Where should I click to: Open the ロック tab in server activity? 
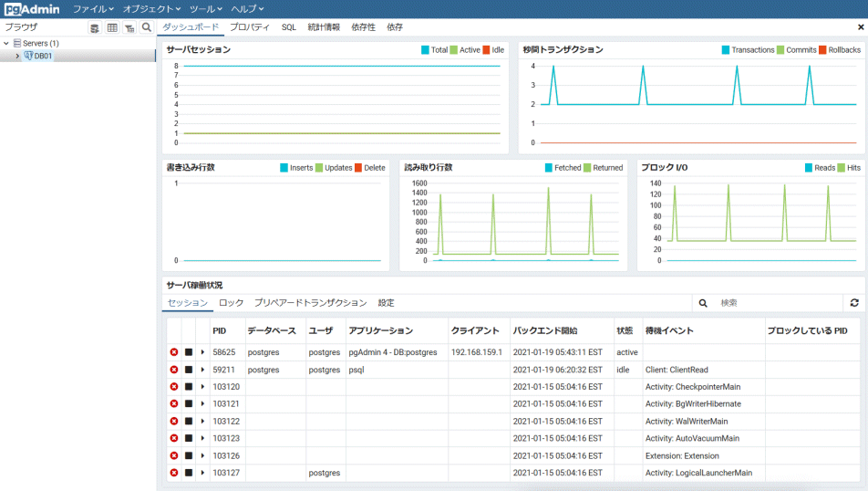pyautogui.click(x=231, y=302)
